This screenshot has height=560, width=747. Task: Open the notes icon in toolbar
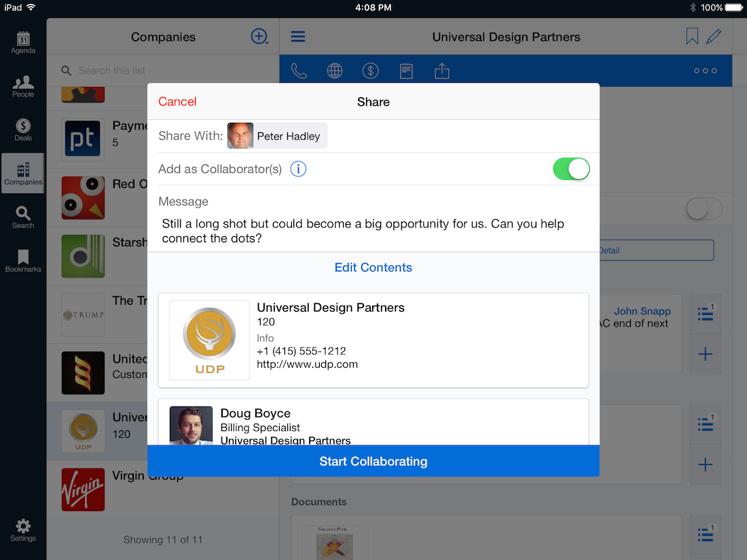click(x=406, y=71)
